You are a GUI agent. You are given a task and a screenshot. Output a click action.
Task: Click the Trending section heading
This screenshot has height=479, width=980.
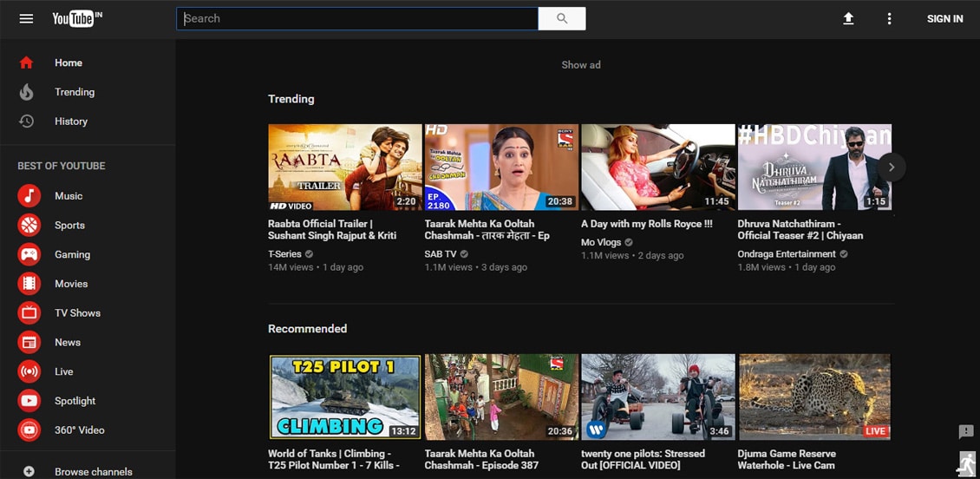[291, 99]
